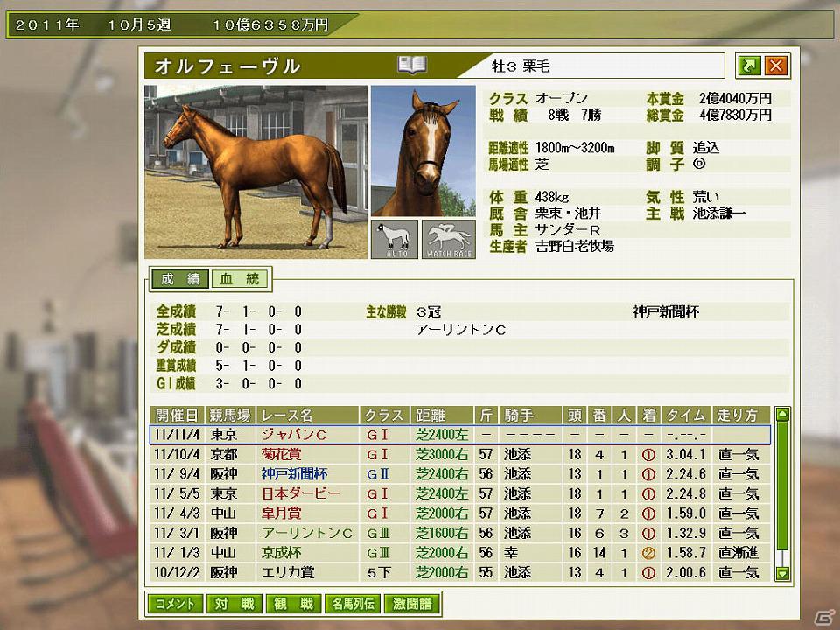Image resolution: width=840 pixels, height=630 pixels.
Task: Select the 菊花賞 race row
Action: click(459, 454)
